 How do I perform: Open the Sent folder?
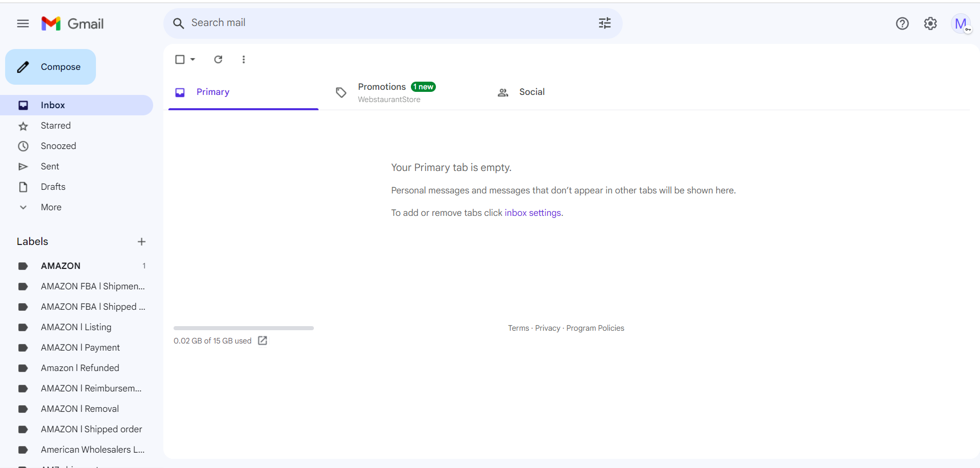(x=77, y=166)
